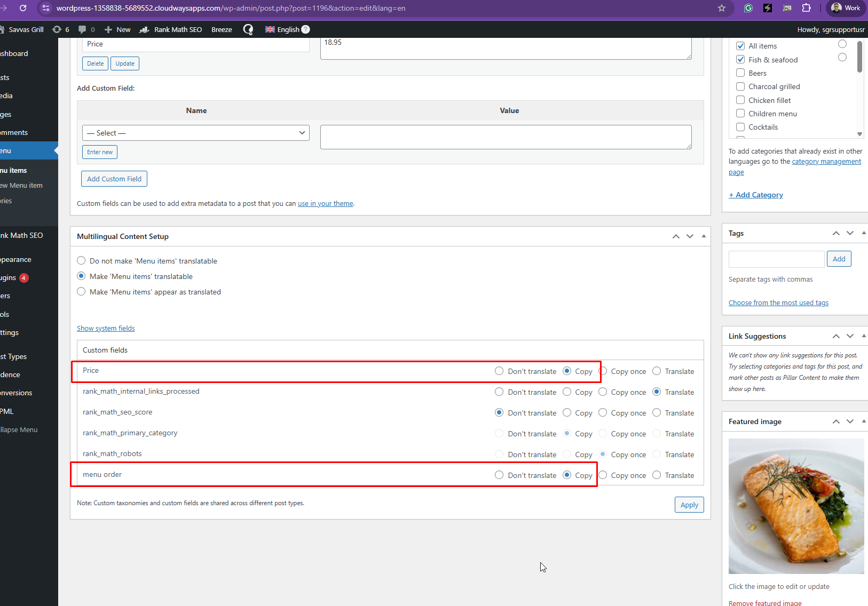Move Link Suggestions panel down
868x606 pixels.
click(850, 336)
